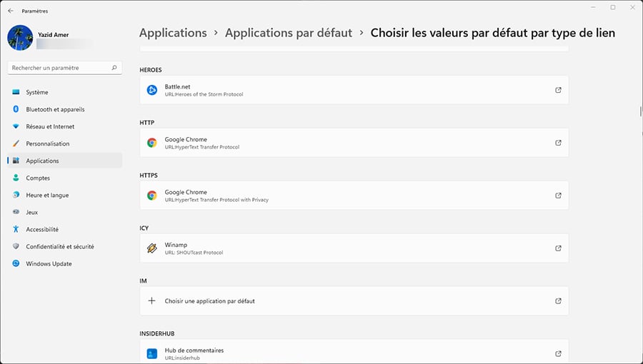Click the Winamp icon under ICY
This screenshot has height=364, width=643.
tap(152, 248)
